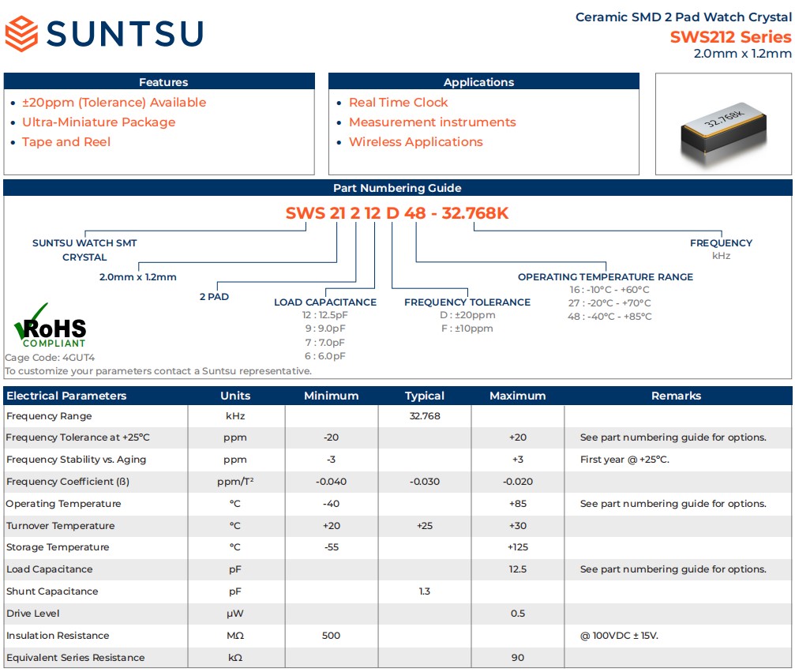Click '16 : -10°C - +60°C' option
Viewport: 795px width, 672px height.
pos(609,290)
